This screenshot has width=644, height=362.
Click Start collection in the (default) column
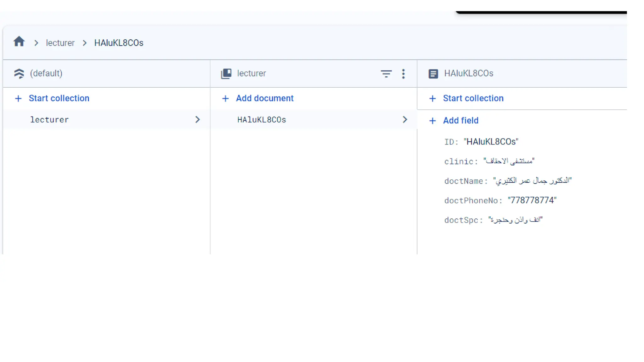tap(59, 98)
